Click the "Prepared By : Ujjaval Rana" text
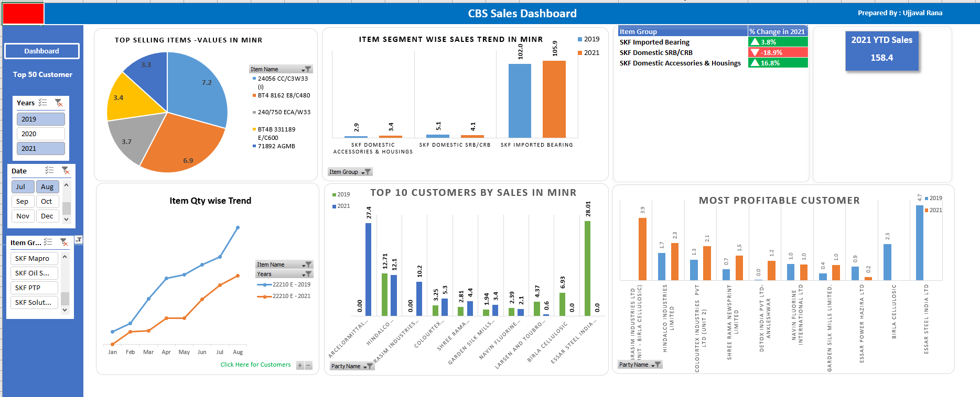 pos(900,13)
